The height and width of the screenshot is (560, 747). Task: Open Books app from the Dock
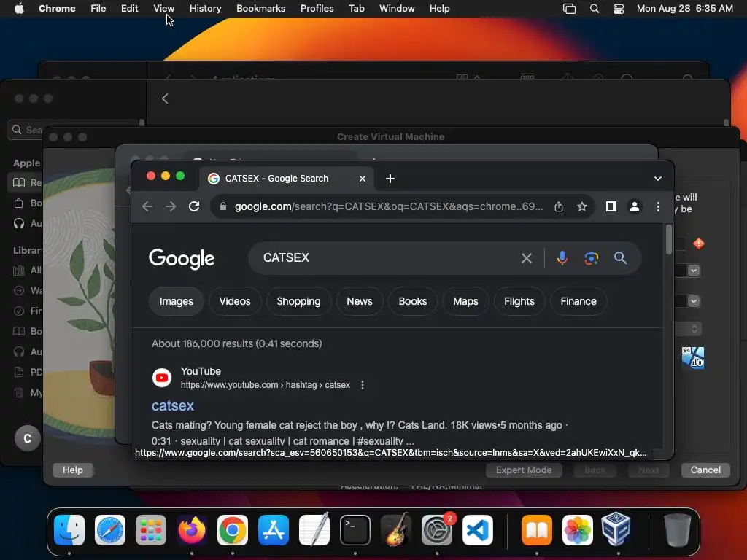(537, 530)
